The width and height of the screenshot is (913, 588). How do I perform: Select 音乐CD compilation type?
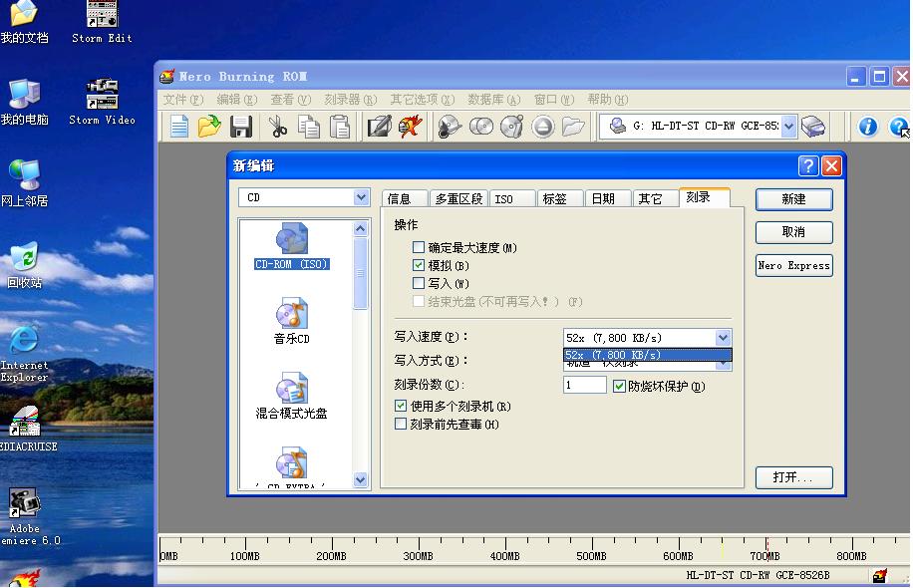click(292, 321)
